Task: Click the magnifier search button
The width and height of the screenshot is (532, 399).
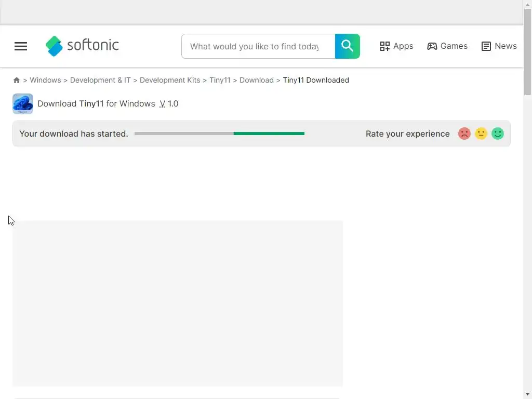Action: 348,46
